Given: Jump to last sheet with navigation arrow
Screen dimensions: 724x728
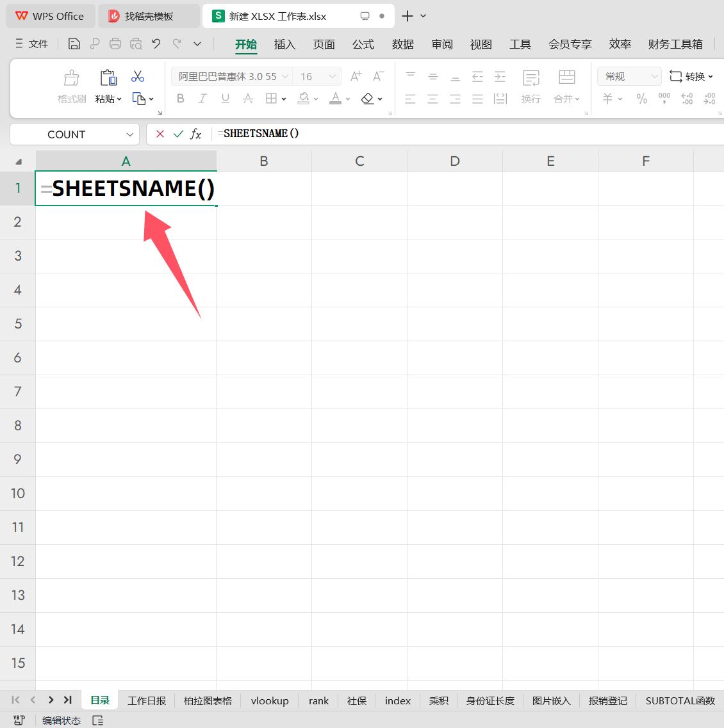Looking at the screenshot, I should (68, 700).
